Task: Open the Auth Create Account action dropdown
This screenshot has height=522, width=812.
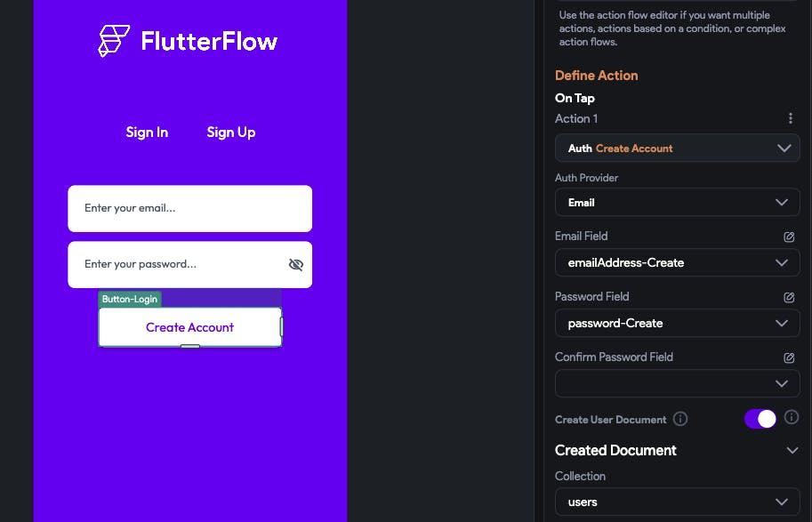Action: tap(678, 149)
